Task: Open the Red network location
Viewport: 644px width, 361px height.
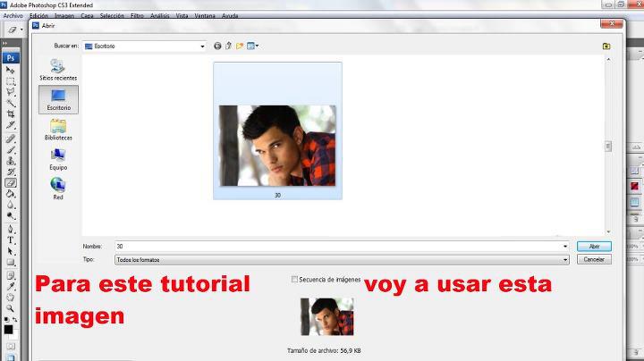Action: click(58, 189)
